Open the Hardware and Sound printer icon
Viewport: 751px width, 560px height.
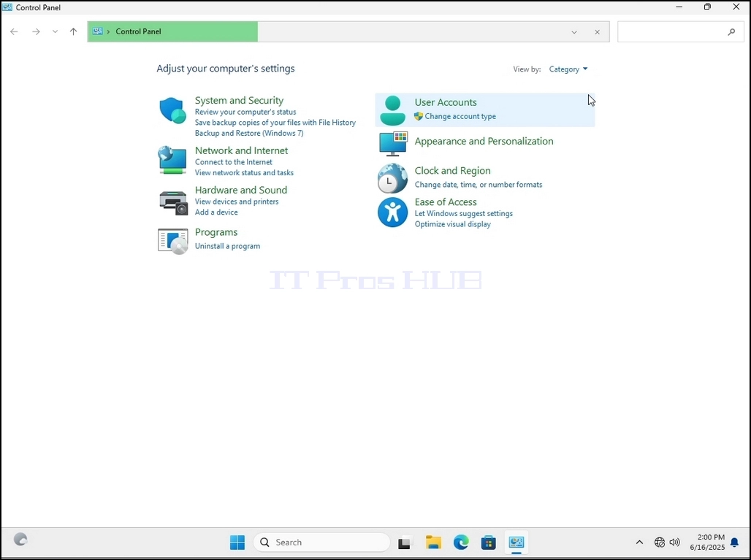[173, 202]
